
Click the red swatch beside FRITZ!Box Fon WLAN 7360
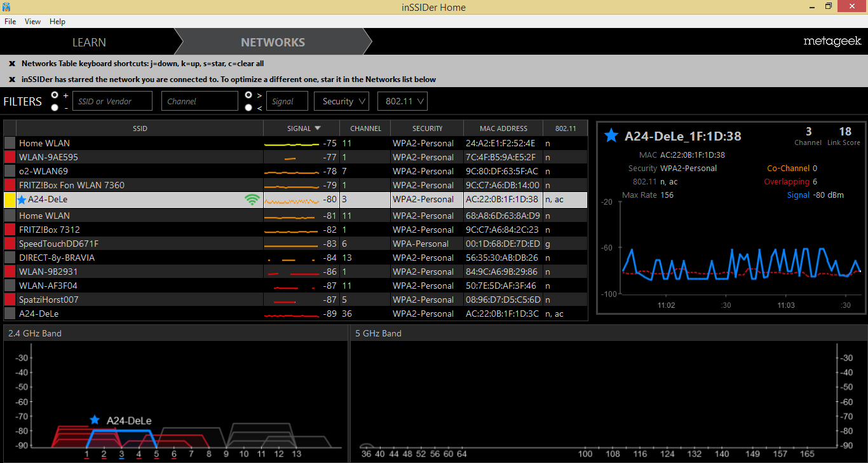pos(10,185)
